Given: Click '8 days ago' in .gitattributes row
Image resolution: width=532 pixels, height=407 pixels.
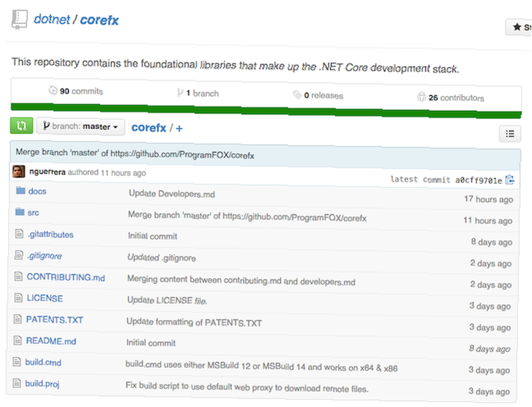Looking at the screenshot, I should click(x=492, y=242).
